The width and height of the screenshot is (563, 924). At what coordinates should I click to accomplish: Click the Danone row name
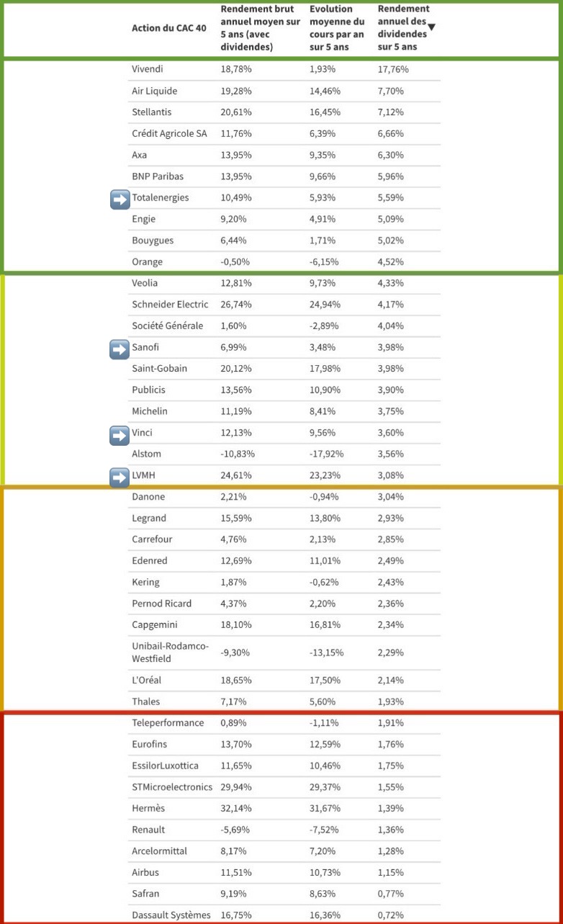(148, 497)
